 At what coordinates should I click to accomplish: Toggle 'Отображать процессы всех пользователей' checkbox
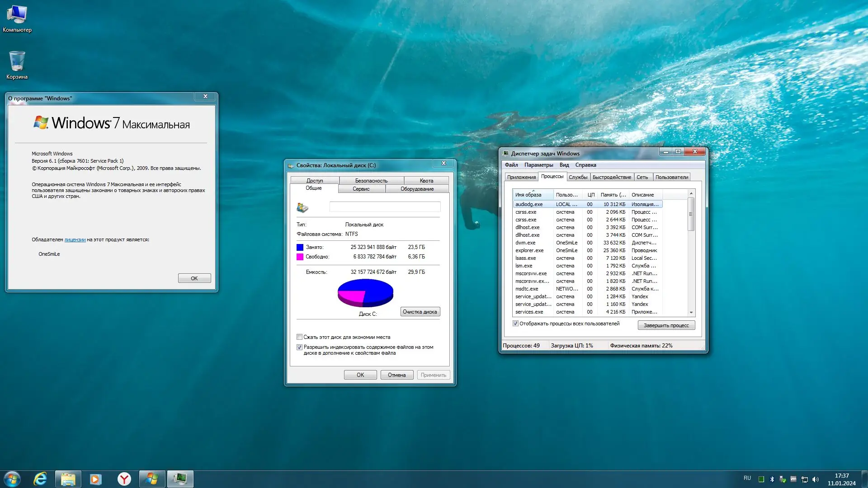click(x=515, y=324)
